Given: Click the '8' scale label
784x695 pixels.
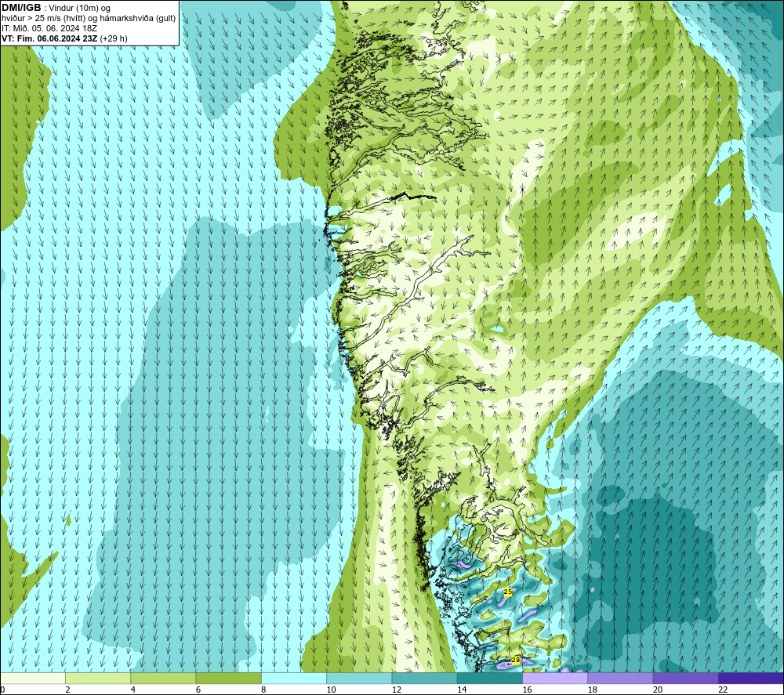Looking at the screenshot, I should coord(263,690).
